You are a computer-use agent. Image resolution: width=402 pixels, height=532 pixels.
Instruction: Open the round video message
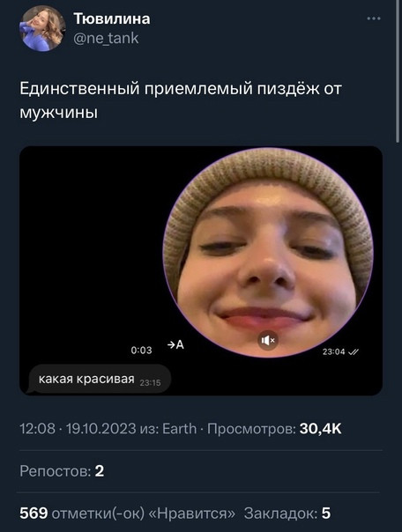268,253
